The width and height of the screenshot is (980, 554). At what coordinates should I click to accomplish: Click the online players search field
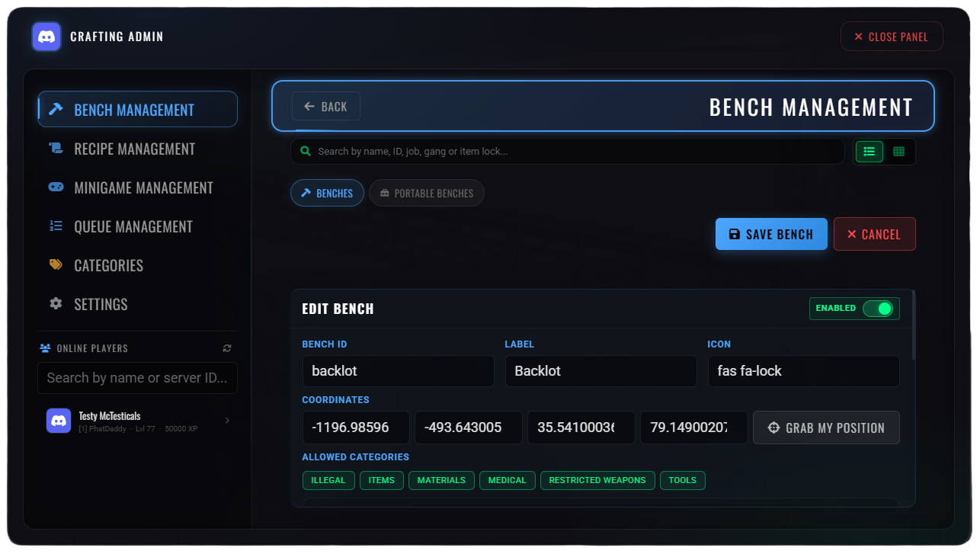(137, 378)
